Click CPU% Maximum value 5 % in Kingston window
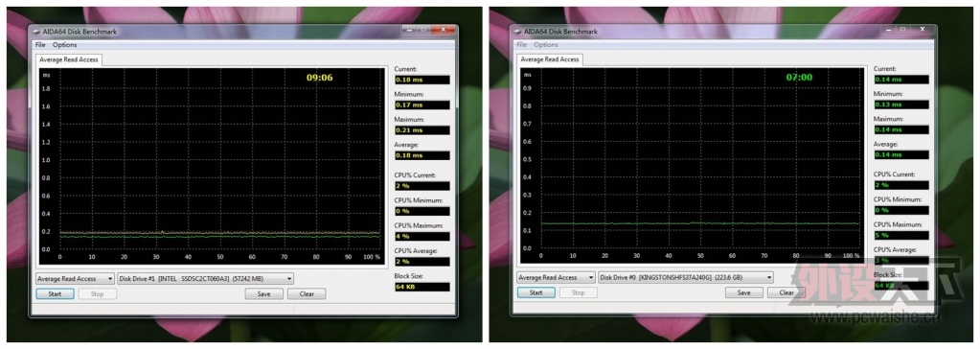Screen dimensions: 980x349 901,235
